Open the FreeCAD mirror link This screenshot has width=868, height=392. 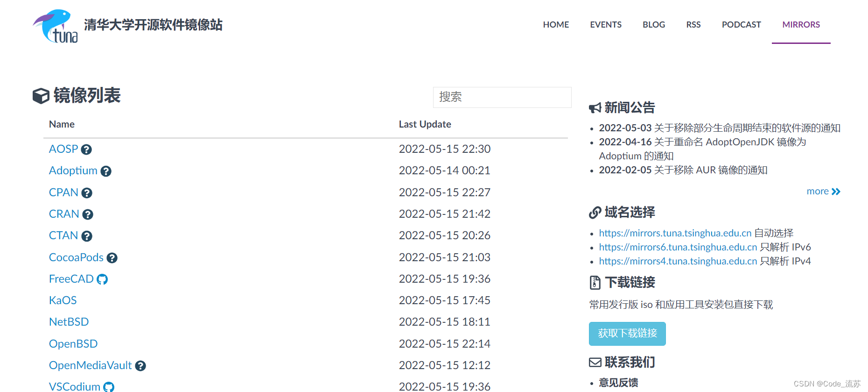point(71,279)
